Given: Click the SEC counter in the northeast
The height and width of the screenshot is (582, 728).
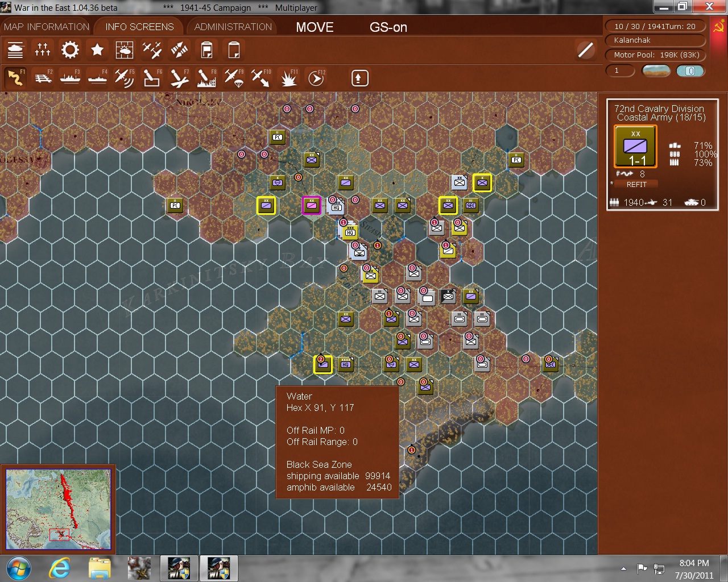Looking at the screenshot, I should [470, 205].
